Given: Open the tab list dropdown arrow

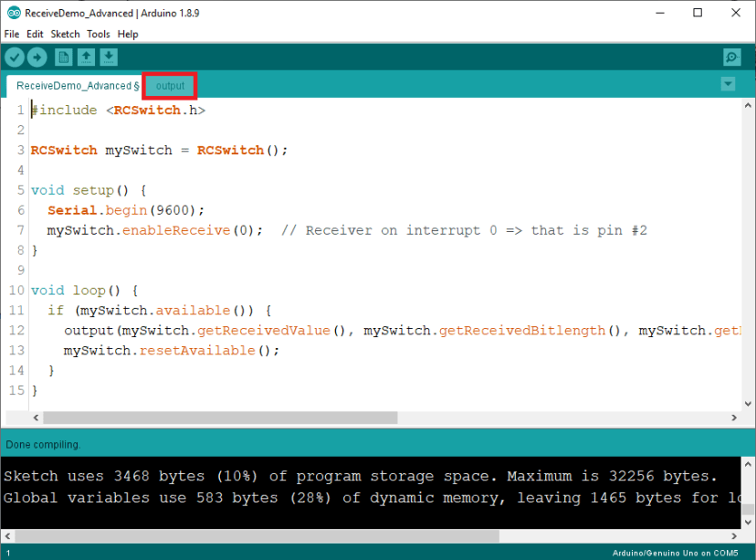Looking at the screenshot, I should pyautogui.click(x=728, y=83).
